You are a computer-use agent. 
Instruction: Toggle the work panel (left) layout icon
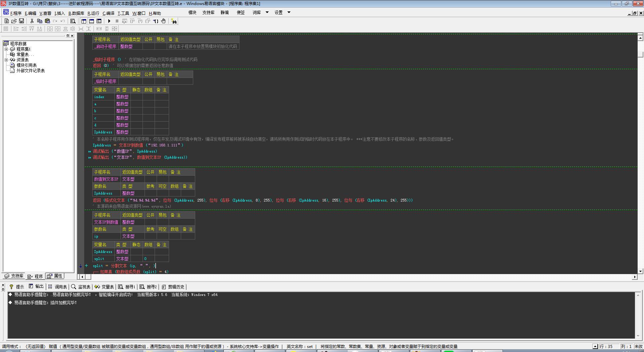(x=84, y=21)
